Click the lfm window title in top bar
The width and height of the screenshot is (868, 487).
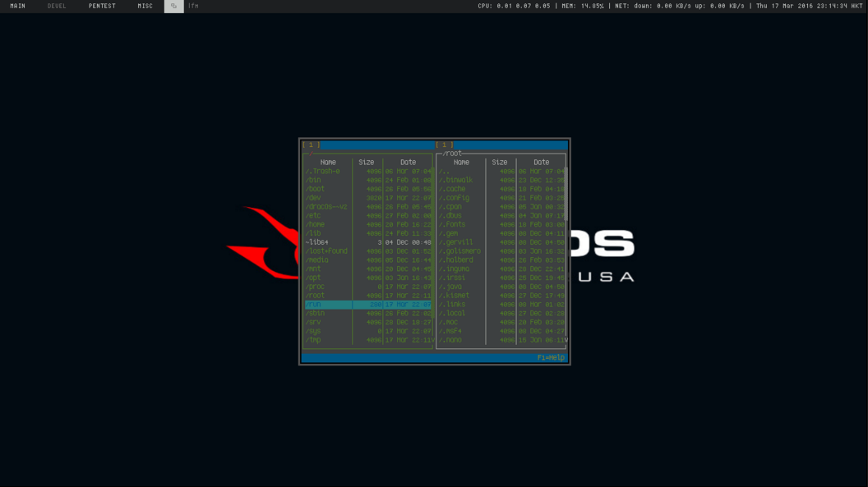(193, 6)
